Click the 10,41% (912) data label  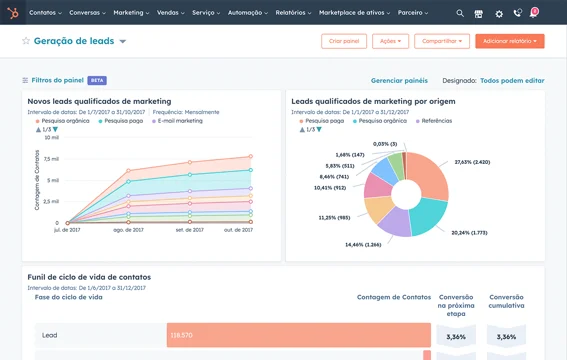[x=330, y=188]
